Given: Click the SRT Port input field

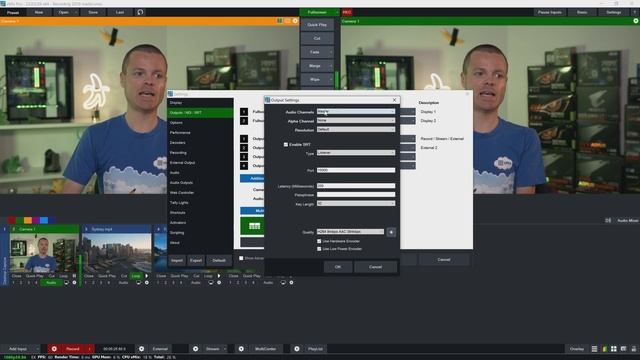Looking at the screenshot, I should click(x=356, y=170).
